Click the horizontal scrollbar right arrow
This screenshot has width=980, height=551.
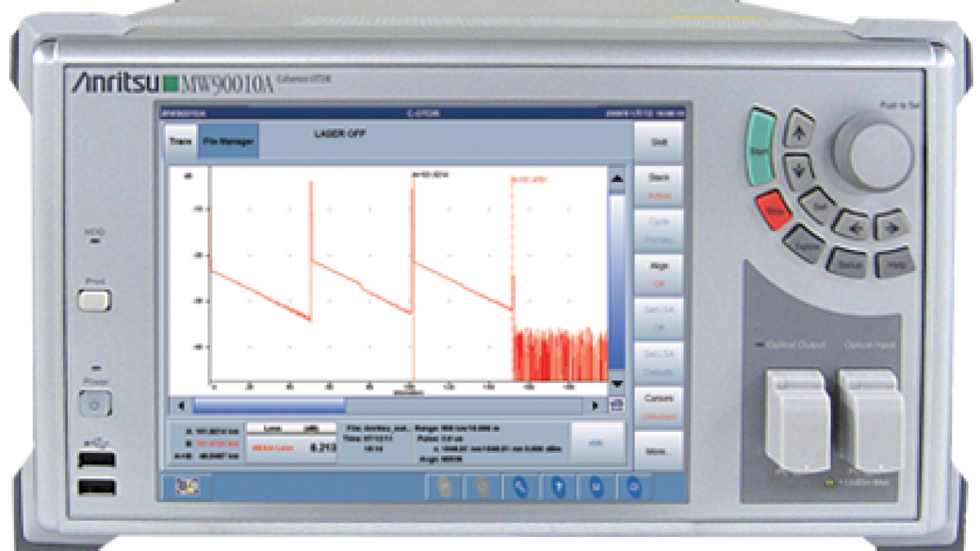pyautogui.click(x=595, y=406)
